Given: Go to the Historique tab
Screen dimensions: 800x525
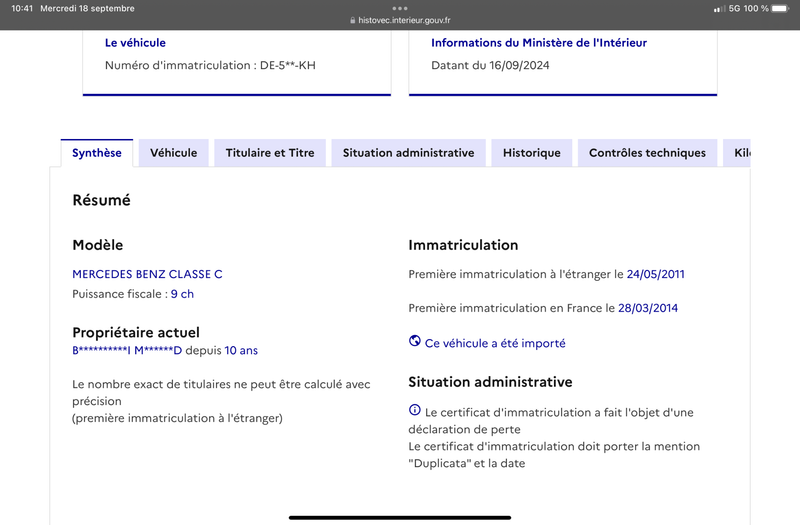Looking at the screenshot, I should [532, 153].
